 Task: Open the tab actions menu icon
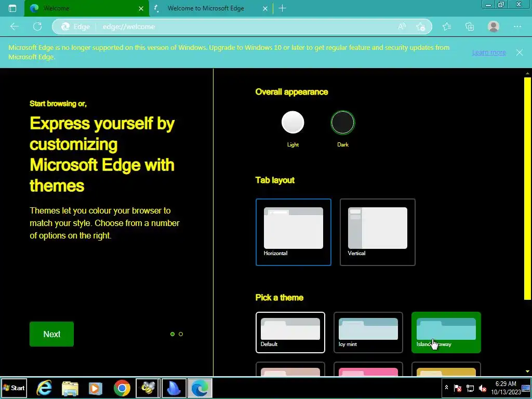(x=12, y=8)
